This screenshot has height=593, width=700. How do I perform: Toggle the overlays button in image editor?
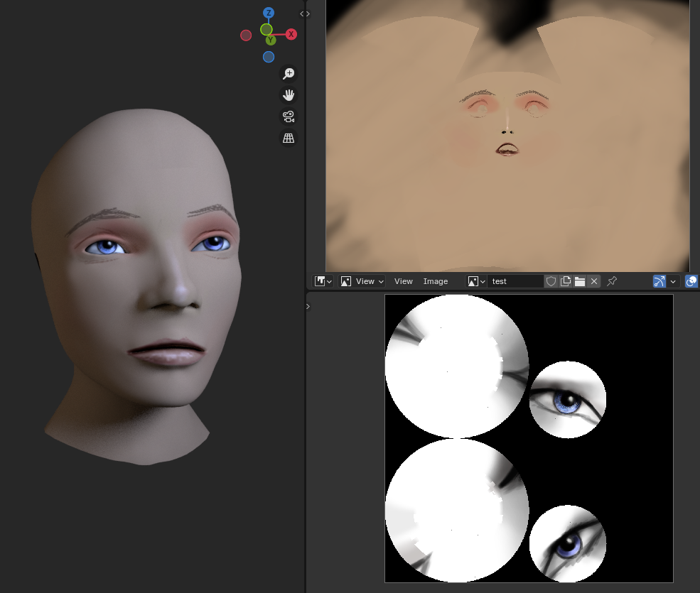click(691, 281)
